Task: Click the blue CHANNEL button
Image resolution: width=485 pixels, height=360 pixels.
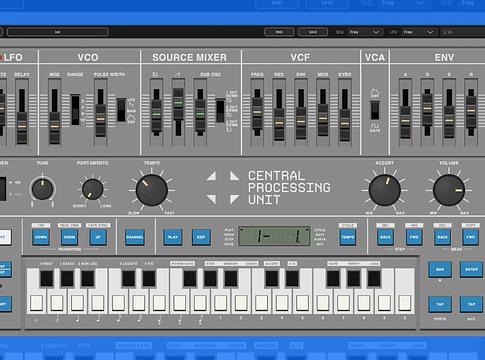Action: coord(135,237)
